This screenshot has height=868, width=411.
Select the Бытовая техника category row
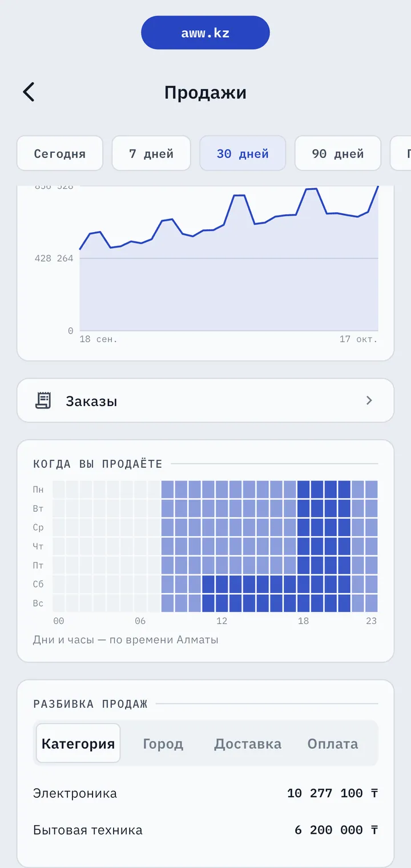click(x=205, y=830)
